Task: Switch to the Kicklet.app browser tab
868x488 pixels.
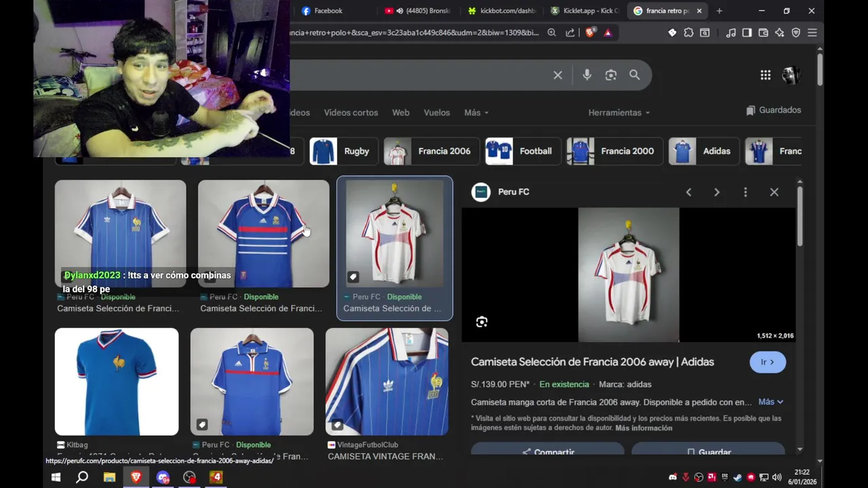Action: [585, 11]
